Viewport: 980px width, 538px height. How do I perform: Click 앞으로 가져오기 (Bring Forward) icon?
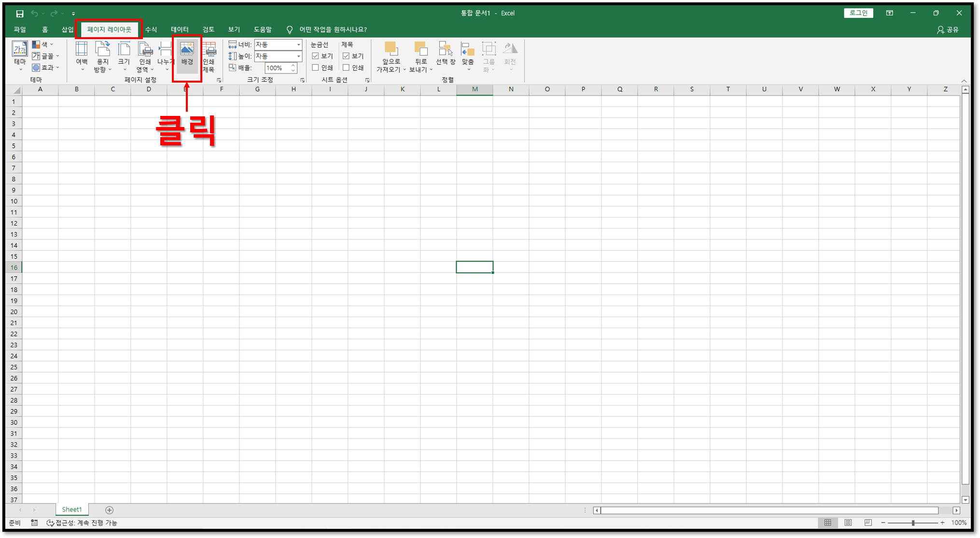(391, 49)
